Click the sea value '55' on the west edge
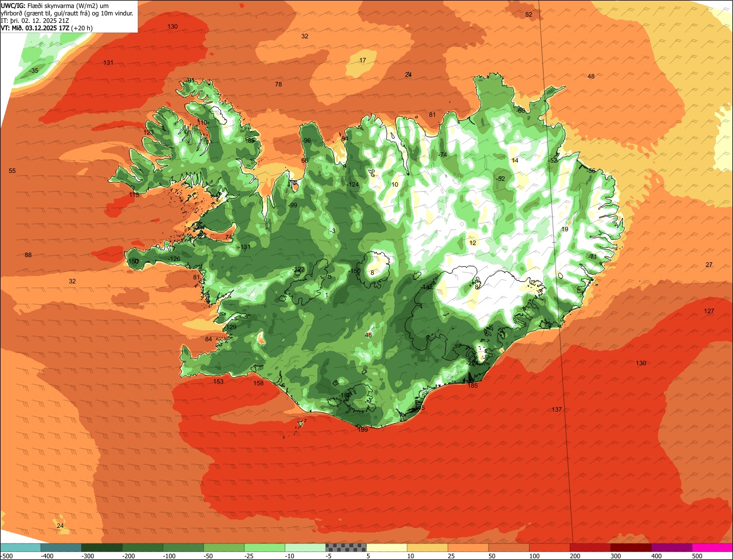The width and height of the screenshot is (733, 560). tap(12, 171)
